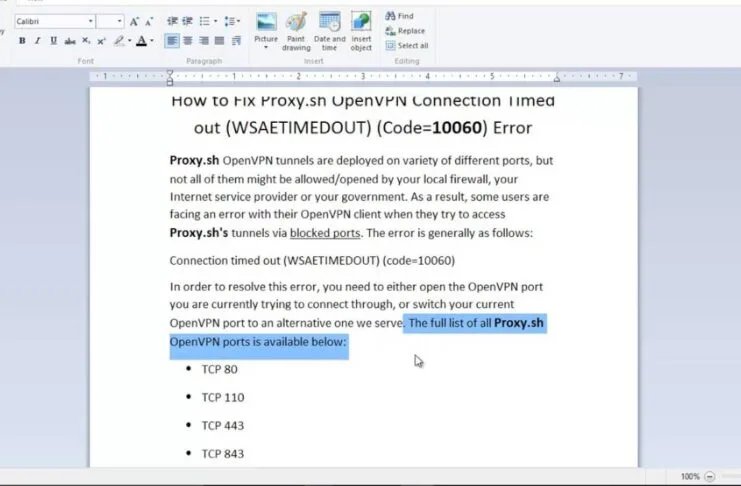Open the highlight color dropdown arrow
This screenshot has width=741, height=486.
tap(129, 41)
